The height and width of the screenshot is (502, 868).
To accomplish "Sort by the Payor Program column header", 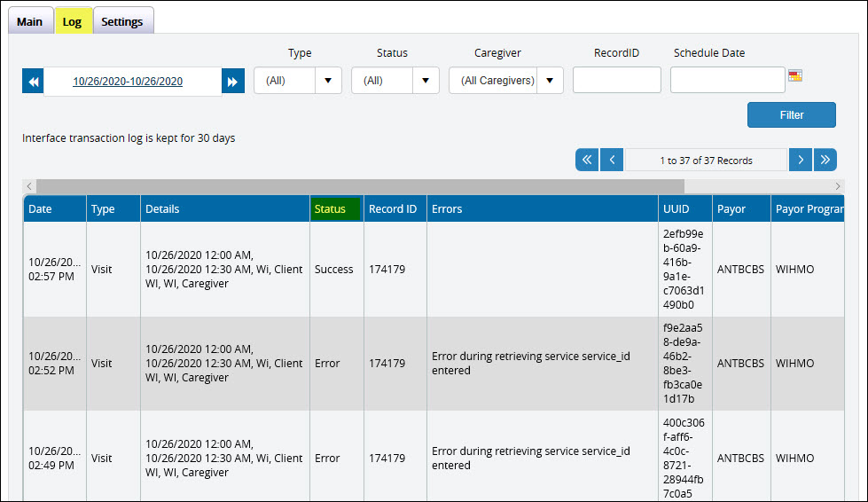I will (x=808, y=208).
